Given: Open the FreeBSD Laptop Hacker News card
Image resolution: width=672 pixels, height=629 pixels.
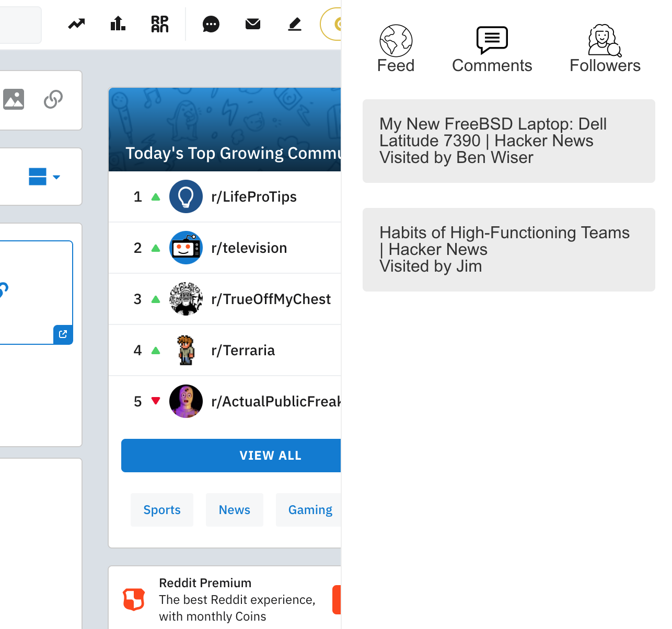Looking at the screenshot, I should coord(508,141).
